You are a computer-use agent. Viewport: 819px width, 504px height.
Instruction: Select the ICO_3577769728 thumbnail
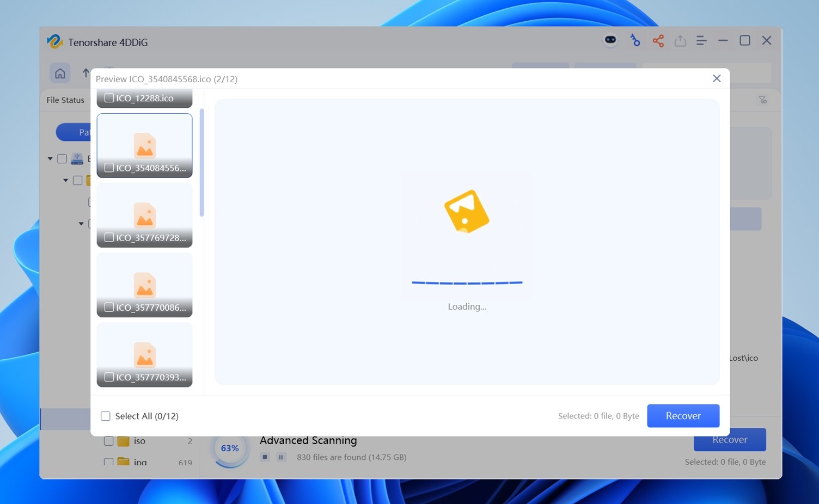coord(144,215)
